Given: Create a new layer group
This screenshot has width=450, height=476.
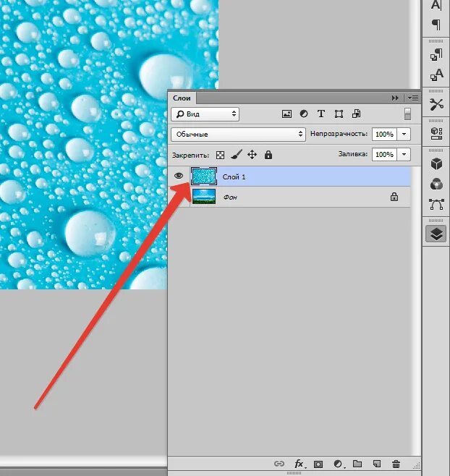Looking at the screenshot, I should [x=357, y=464].
